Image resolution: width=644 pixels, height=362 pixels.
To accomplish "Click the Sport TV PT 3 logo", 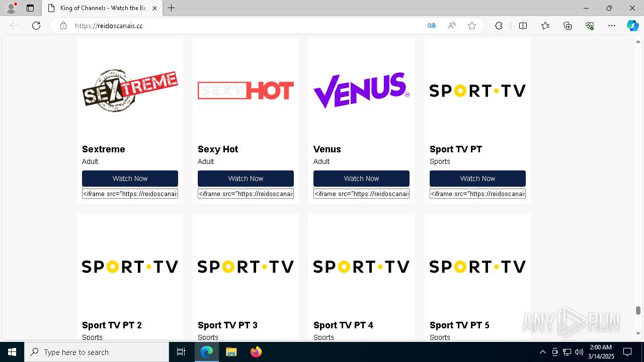I will point(246,266).
